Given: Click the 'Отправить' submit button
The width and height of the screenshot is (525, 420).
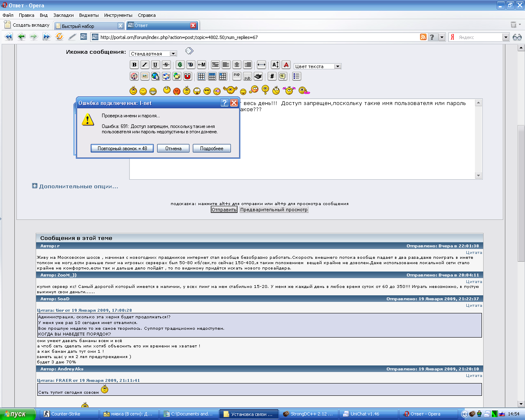Looking at the screenshot, I should point(224,210).
